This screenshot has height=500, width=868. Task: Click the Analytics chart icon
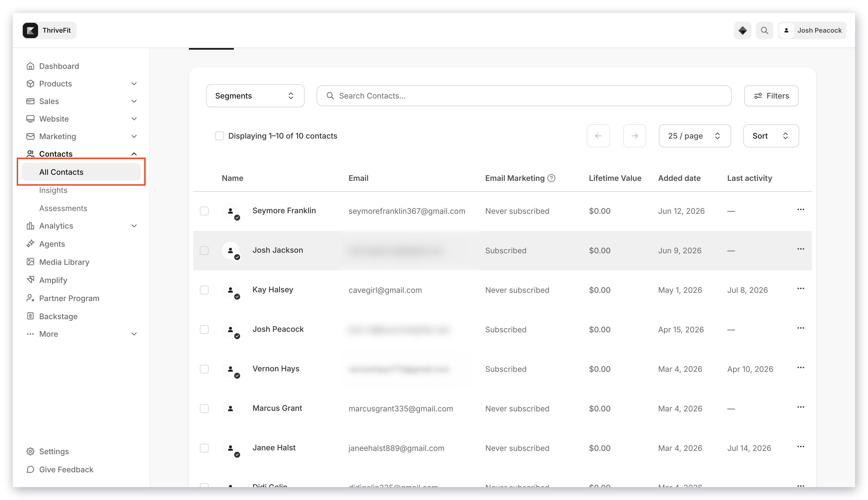[x=30, y=226]
